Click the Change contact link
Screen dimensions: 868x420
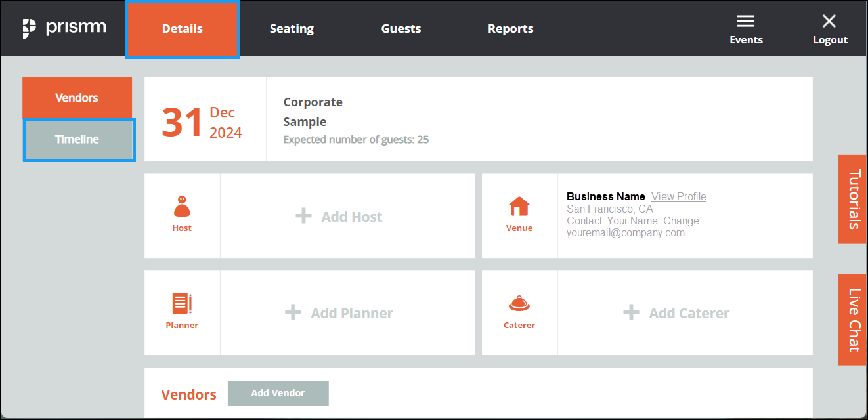tap(681, 220)
